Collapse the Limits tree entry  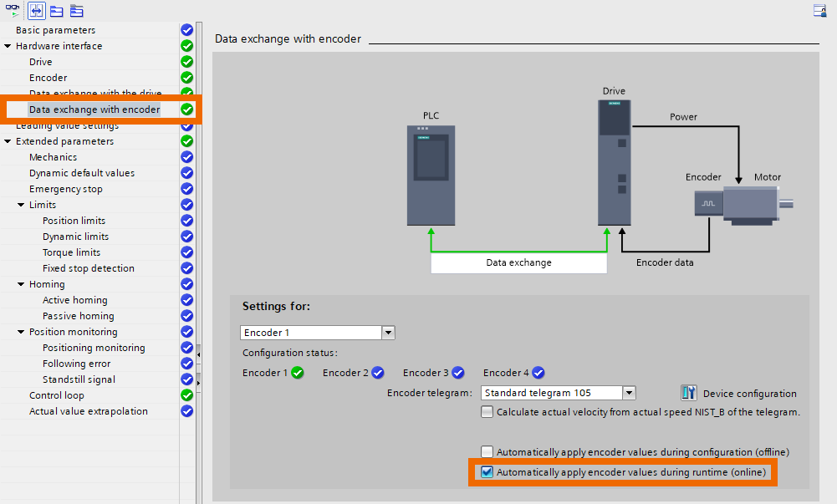click(20, 205)
